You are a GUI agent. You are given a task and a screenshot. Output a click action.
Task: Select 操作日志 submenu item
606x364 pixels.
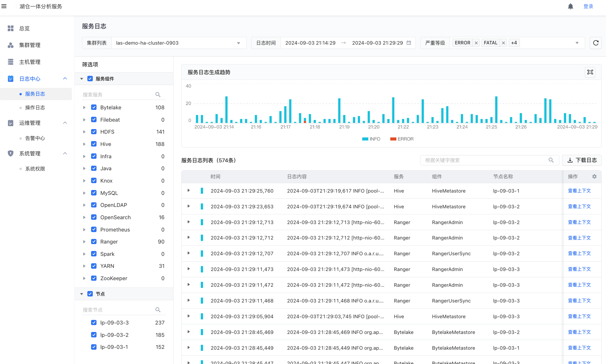[35, 108]
